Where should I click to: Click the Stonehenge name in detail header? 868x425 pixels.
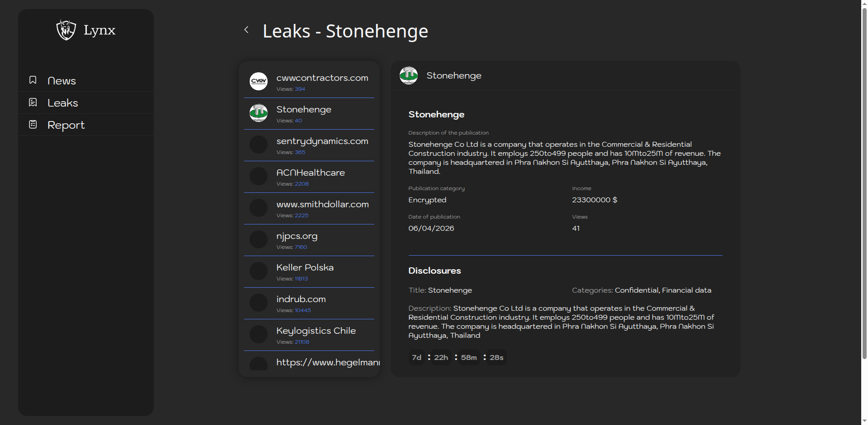pyautogui.click(x=454, y=75)
